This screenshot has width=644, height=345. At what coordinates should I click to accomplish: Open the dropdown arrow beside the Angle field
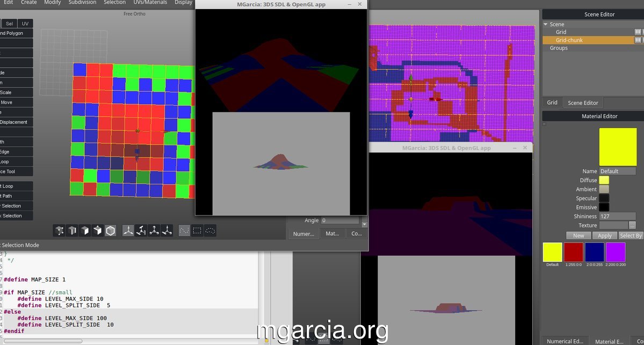[x=364, y=225]
